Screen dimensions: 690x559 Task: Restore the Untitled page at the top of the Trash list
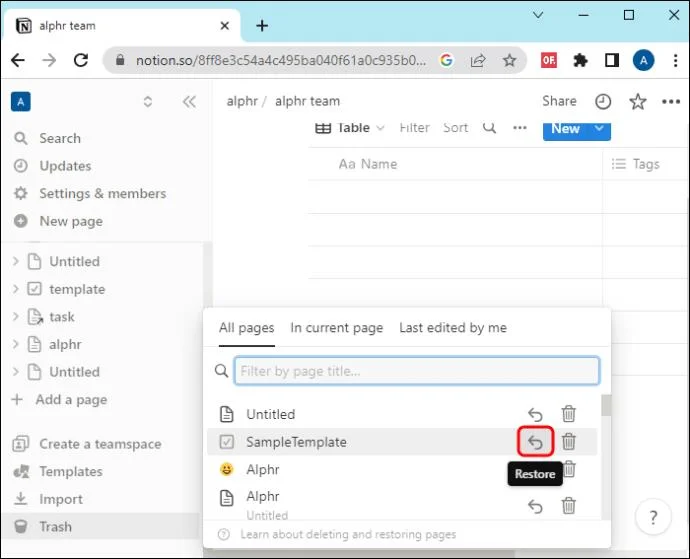(535, 414)
